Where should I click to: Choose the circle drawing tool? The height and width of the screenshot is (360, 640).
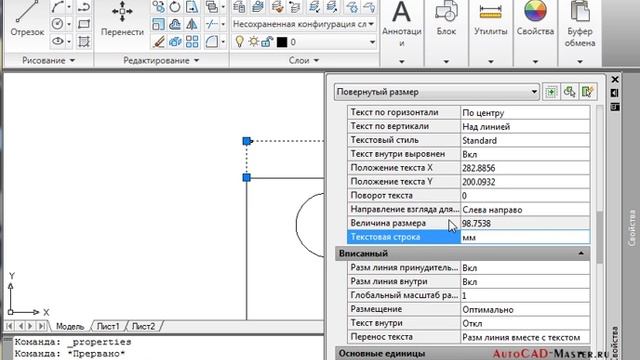click(57, 24)
